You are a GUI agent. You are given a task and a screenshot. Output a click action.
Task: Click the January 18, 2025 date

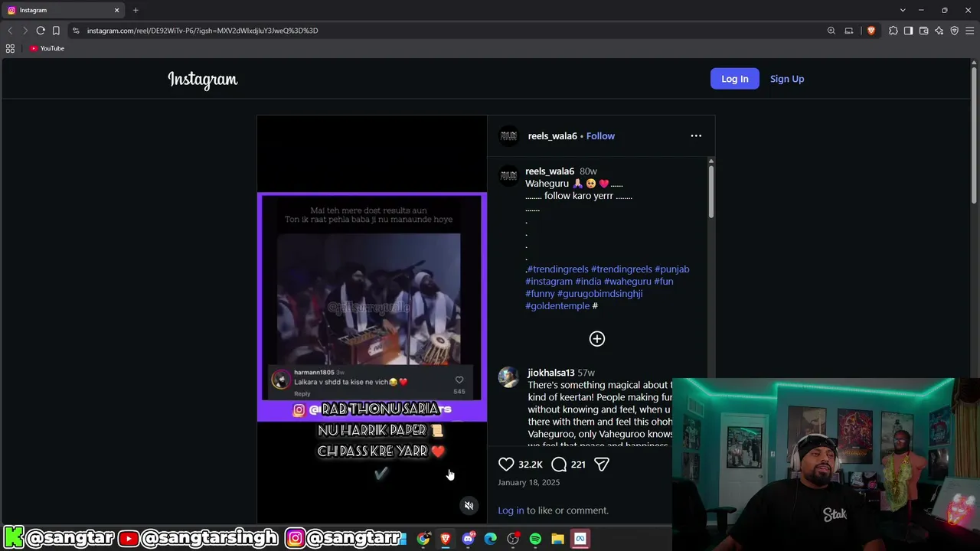(529, 483)
